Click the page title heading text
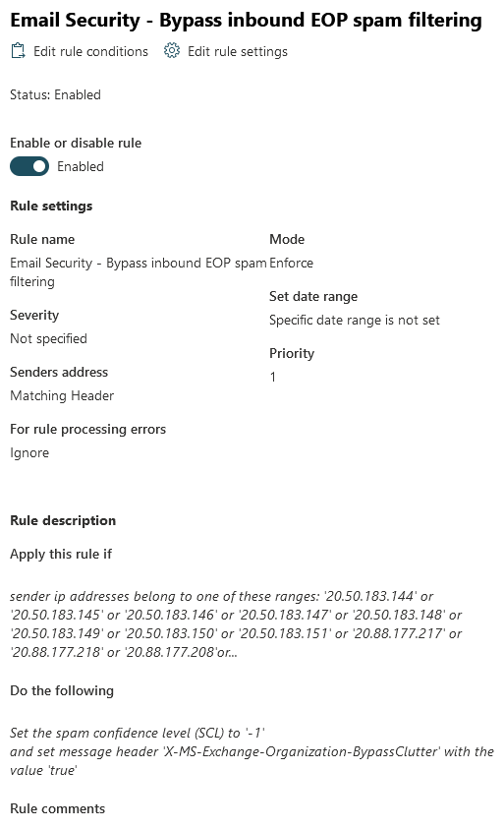Screen dimensions: 504x829 (247, 20)
